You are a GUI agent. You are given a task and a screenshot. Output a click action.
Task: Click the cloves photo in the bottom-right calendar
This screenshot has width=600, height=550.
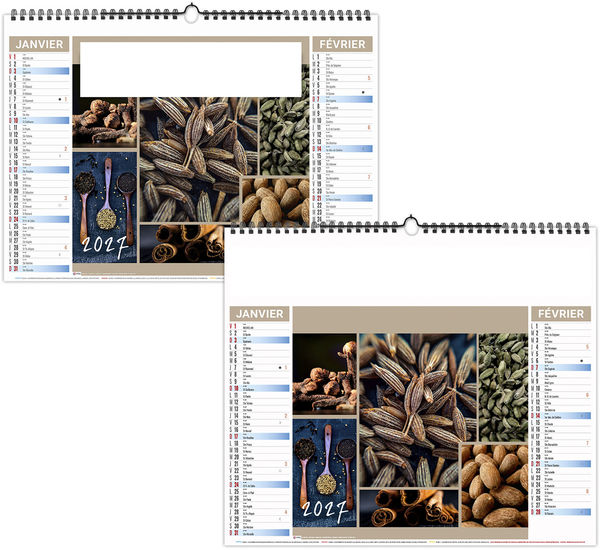click(324, 374)
